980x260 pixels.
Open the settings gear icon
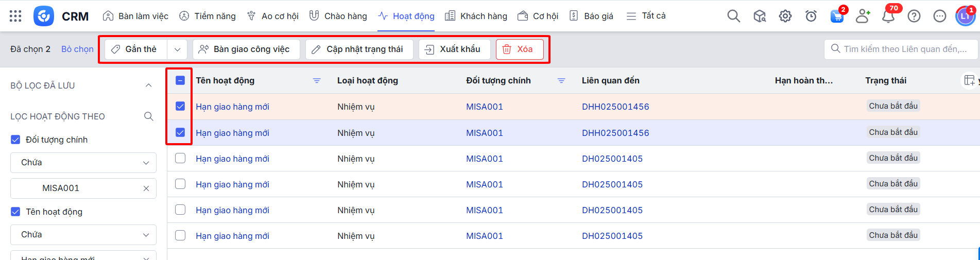785,16
